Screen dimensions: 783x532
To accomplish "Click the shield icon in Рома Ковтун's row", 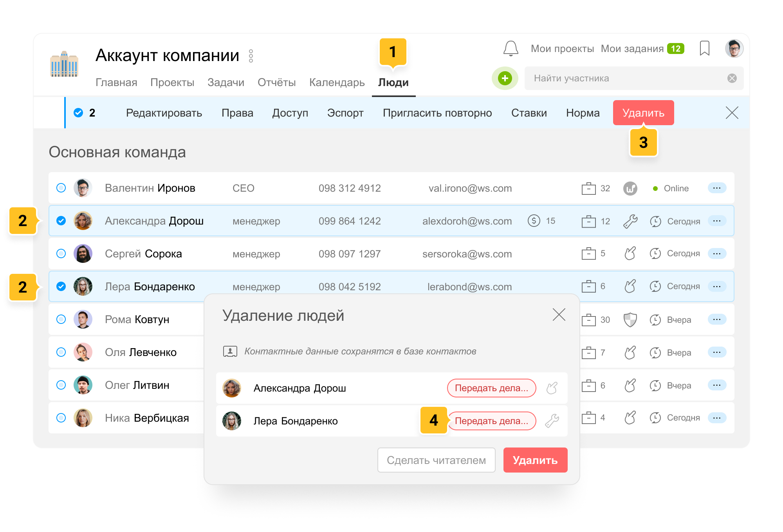I will click(x=630, y=320).
